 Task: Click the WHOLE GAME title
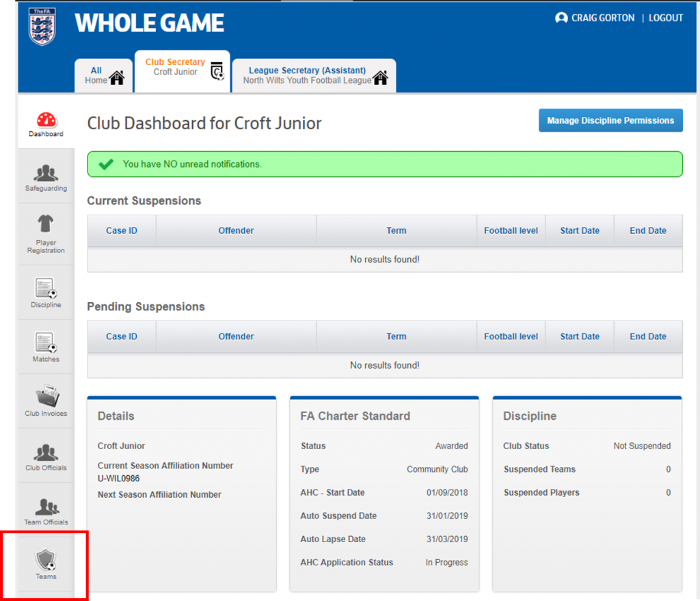click(149, 23)
